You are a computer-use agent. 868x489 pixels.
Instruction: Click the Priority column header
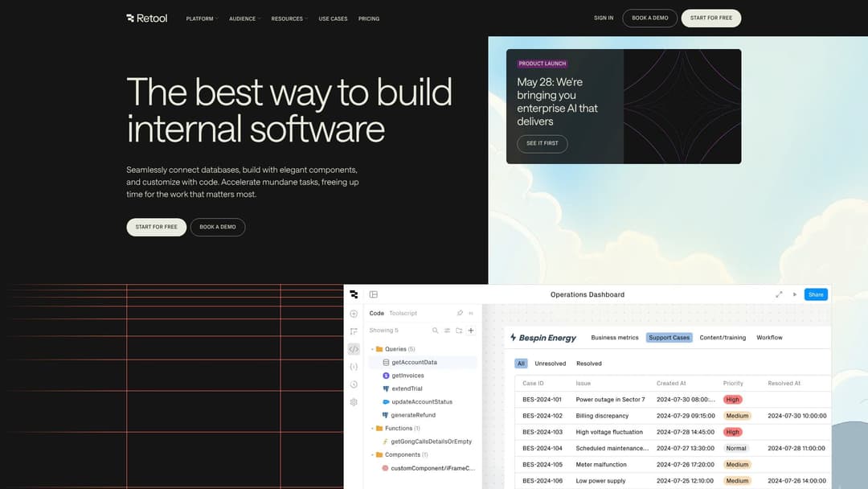pyautogui.click(x=733, y=383)
